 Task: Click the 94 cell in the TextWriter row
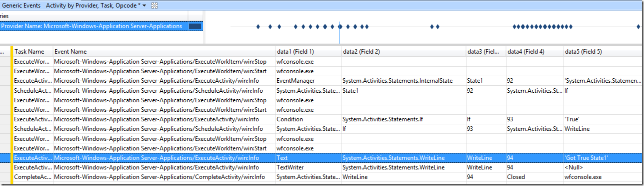tap(534, 167)
